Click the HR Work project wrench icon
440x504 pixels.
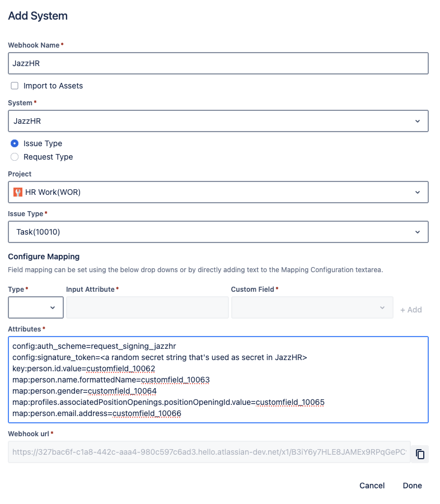click(x=17, y=192)
